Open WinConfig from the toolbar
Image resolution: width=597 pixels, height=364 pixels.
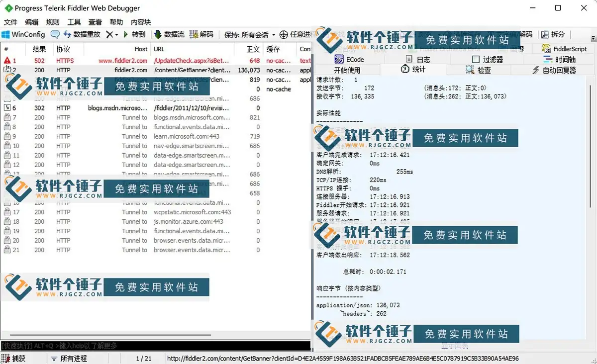[x=23, y=34]
